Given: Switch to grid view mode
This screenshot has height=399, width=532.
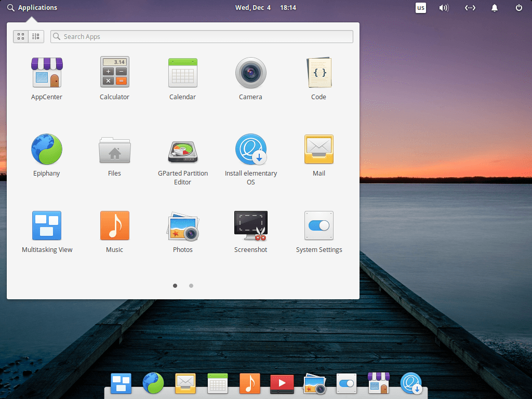Looking at the screenshot, I should click(x=21, y=36).
